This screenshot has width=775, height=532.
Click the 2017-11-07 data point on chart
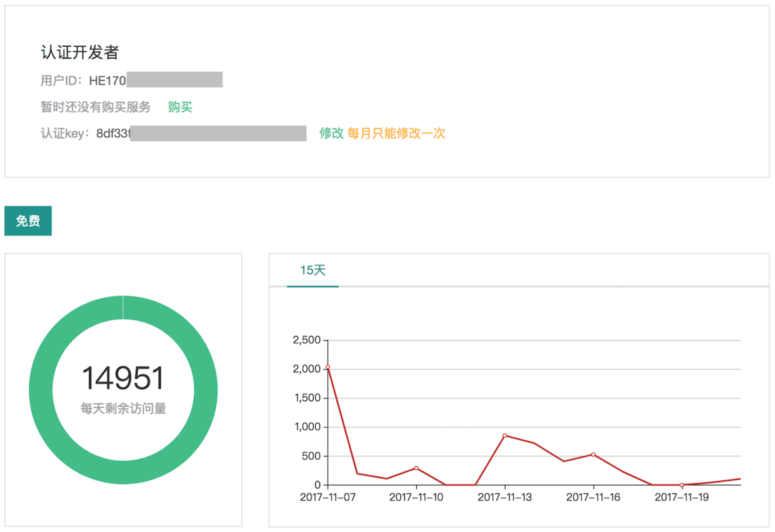tap(327, 367)
